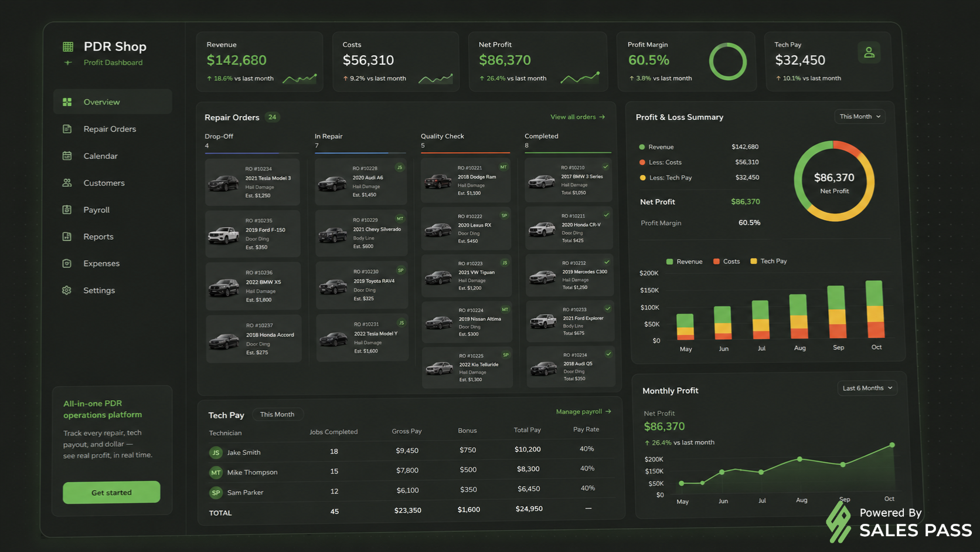Click the completed checkmark on RO #10210
980x552 pixels.
click(x=605, y=167)
